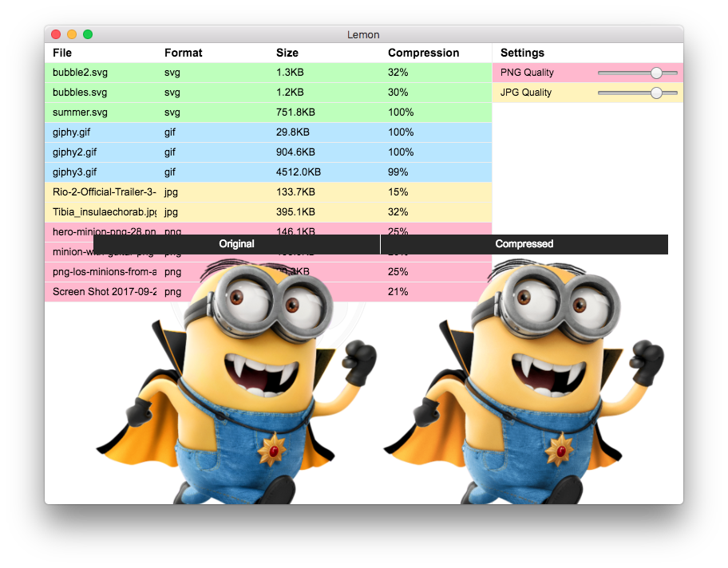This screenshot has height=568, width=728.
Task: Select the Tibia_insulaechorab jpg row
Action: (268, 212)
